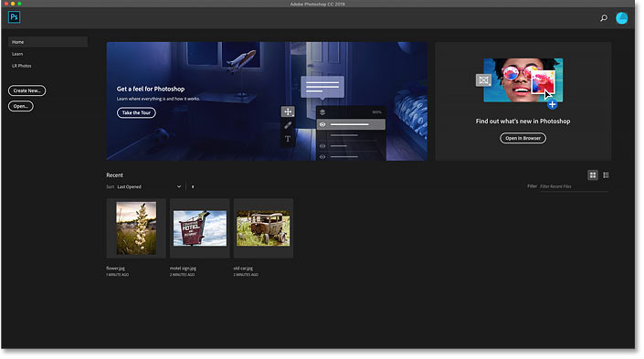Viewport: 644px width, 359px height.
Task: Open the Last Opened sort dropdown
Action: click(x=149, y=187)
